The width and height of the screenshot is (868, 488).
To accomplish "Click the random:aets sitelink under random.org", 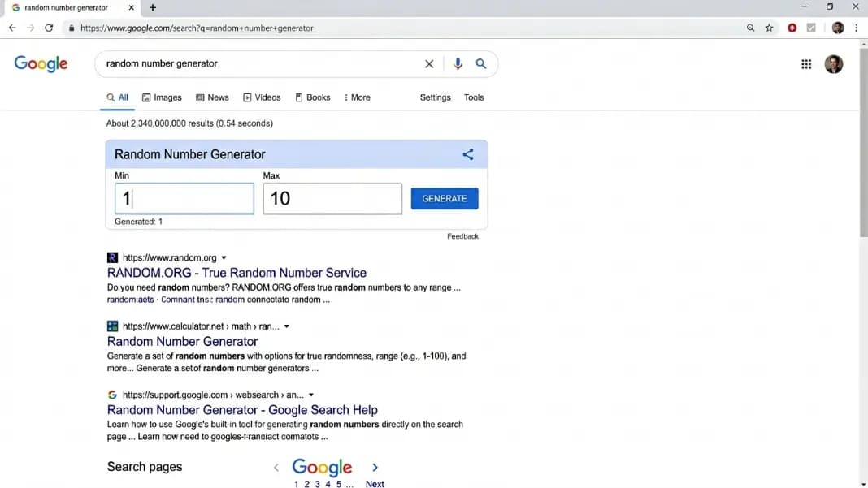I will (x=131, y=300).
